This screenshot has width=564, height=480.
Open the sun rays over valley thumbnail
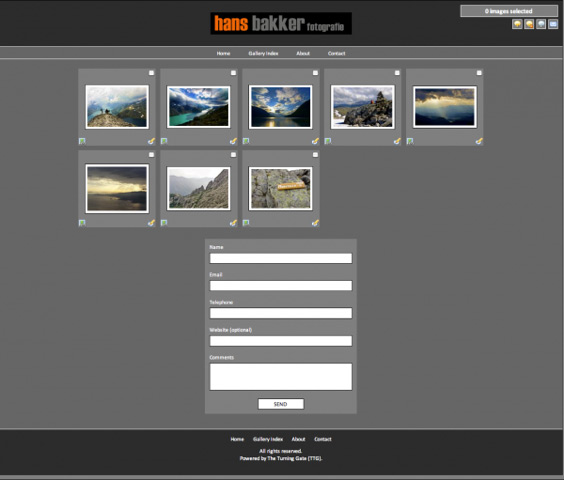point(445,107)
